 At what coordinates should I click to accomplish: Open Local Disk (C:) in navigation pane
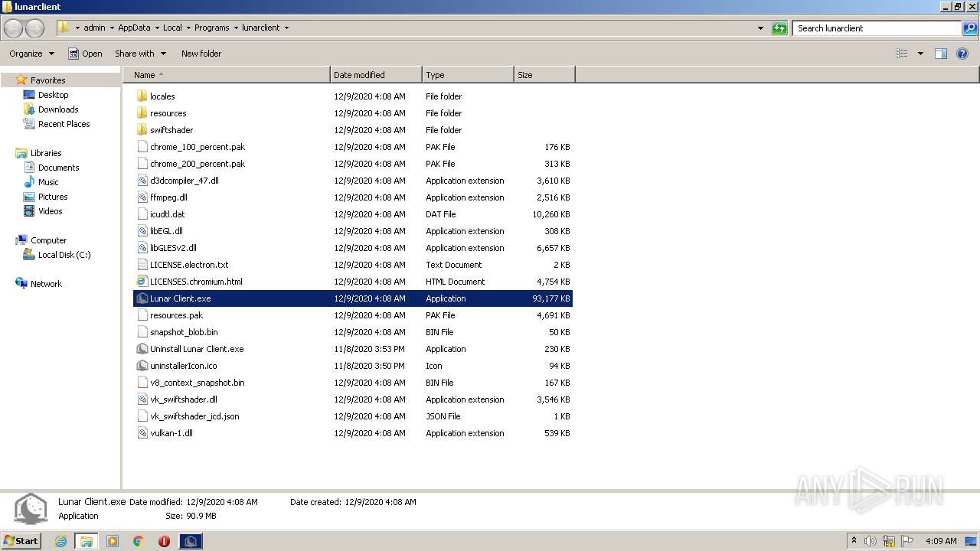click(x=64, y=255)
